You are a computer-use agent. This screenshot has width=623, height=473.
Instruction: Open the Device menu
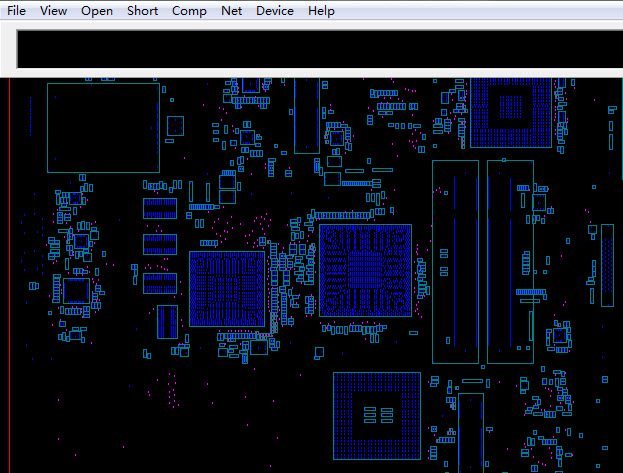click(x=275, y=11)
